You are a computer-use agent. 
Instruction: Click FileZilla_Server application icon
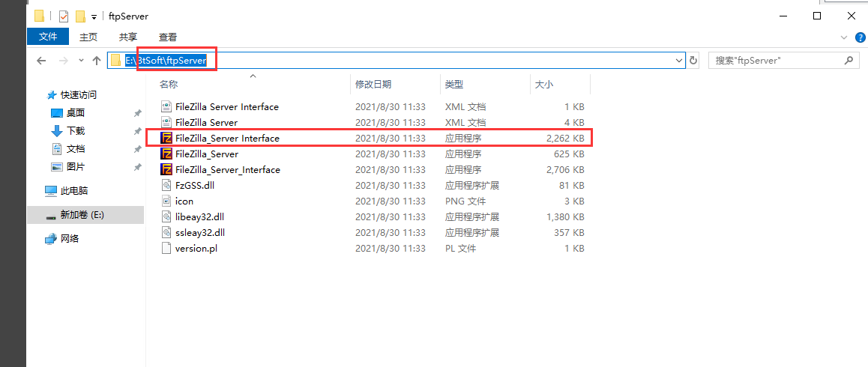(x=166, y=154)
